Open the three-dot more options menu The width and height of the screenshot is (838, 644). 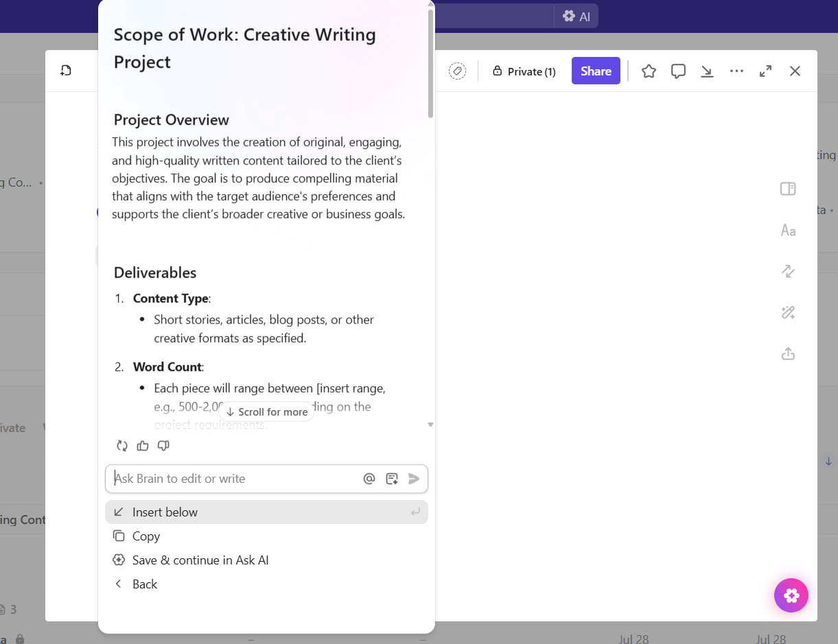click(736, 71)
